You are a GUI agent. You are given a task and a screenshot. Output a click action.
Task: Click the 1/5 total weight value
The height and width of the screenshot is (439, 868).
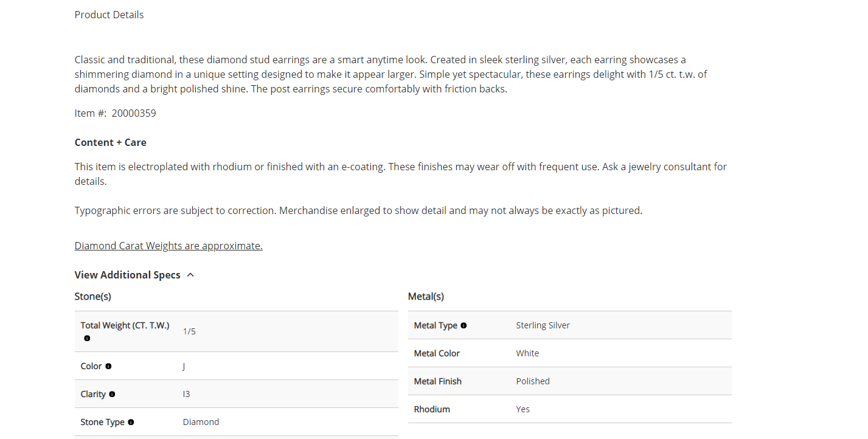[189, 331]
